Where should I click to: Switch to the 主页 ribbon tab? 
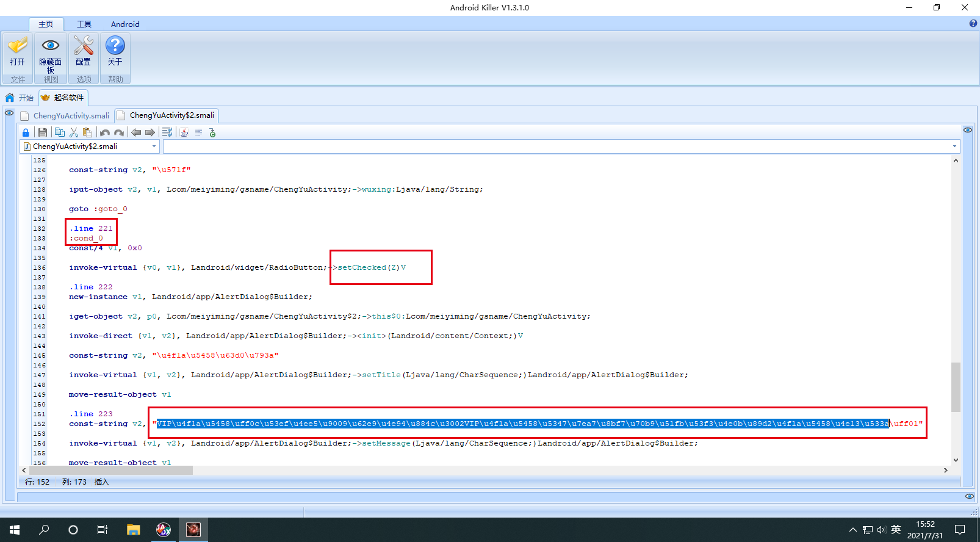click(x=46, y=24)
